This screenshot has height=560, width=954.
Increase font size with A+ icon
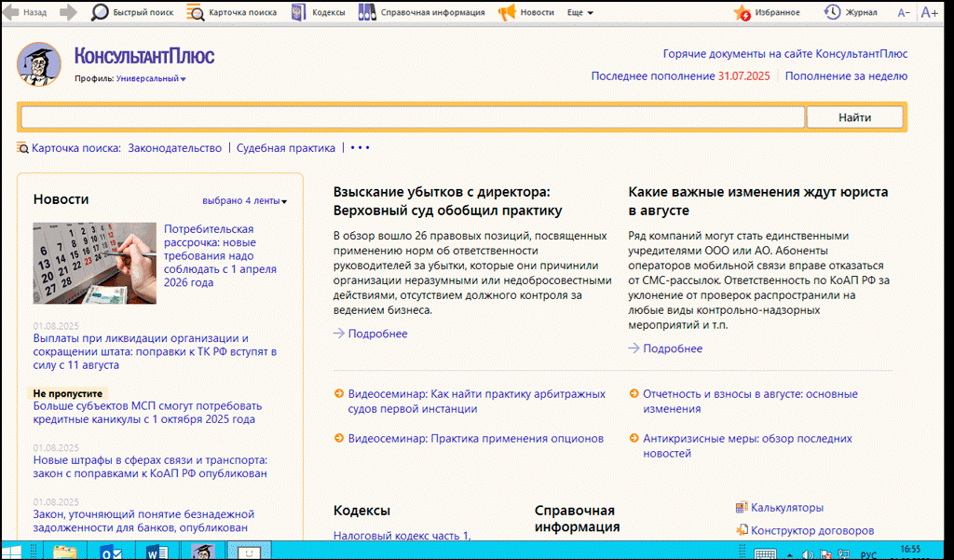click(x=929, y=12)
